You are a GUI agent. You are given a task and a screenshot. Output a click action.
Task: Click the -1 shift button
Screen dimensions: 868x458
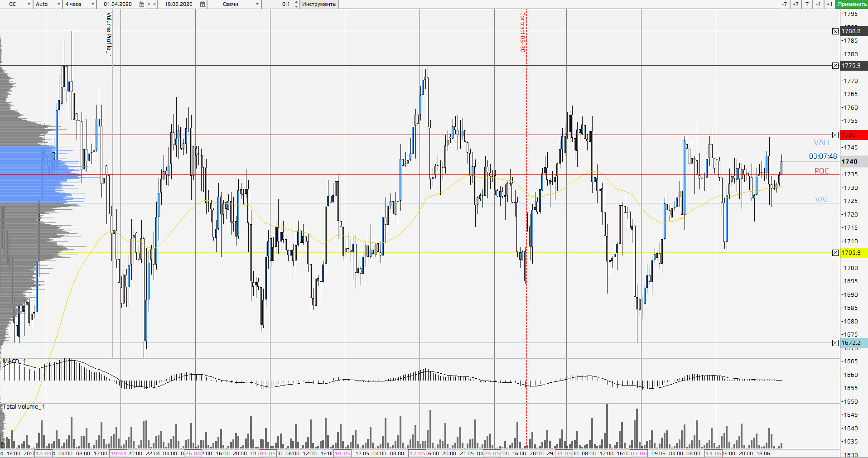pos(818,4)
